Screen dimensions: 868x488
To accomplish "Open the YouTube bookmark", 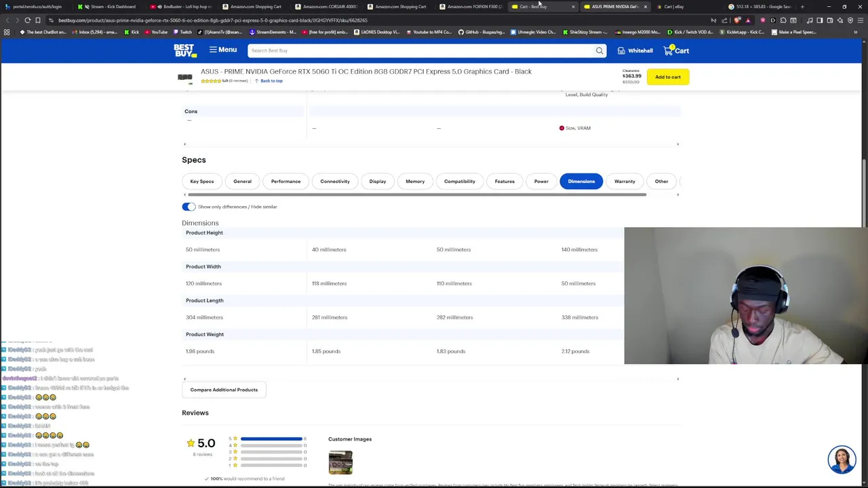I will [155, 32].
